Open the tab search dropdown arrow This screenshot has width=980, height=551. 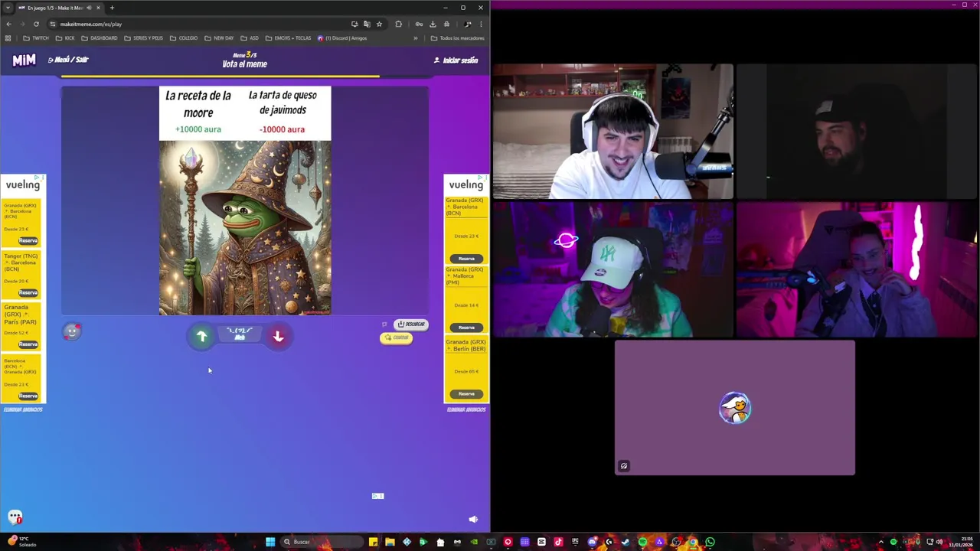point(8,8)
